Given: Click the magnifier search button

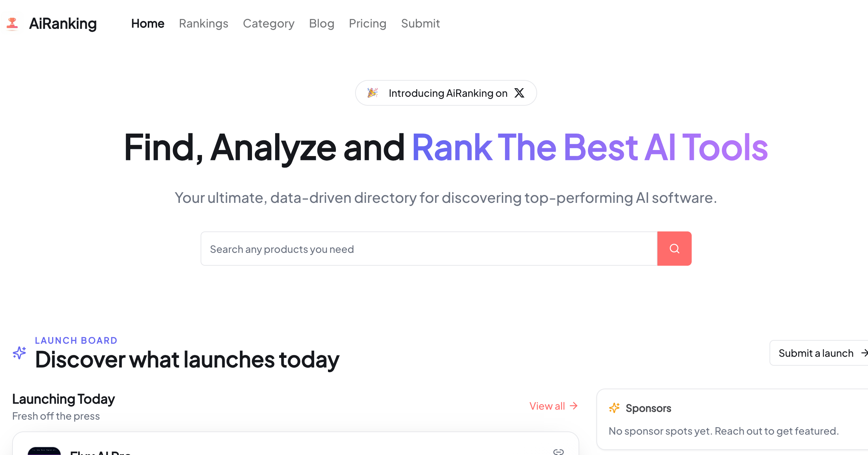Looking at the screenshot, I should click(674, 249).
